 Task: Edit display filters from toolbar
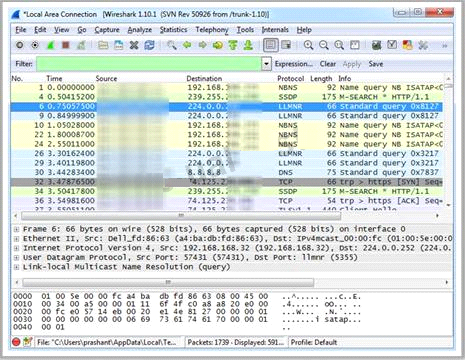392,45
